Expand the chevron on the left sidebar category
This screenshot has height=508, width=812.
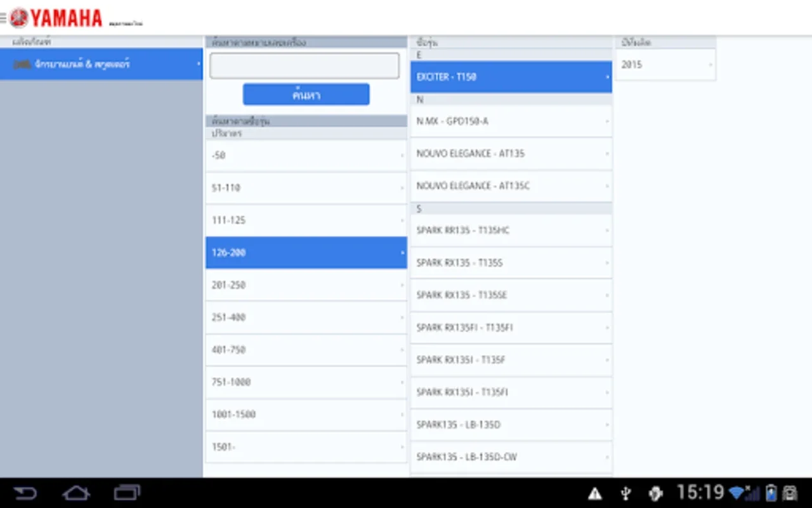click(199, 64)
